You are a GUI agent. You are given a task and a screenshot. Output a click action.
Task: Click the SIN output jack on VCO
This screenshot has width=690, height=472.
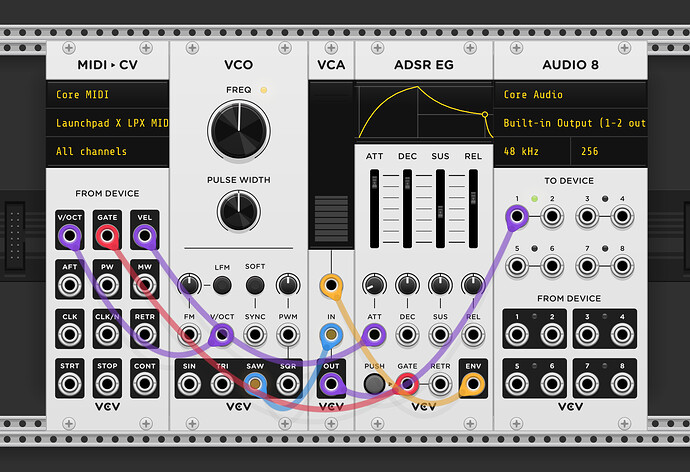189,384
